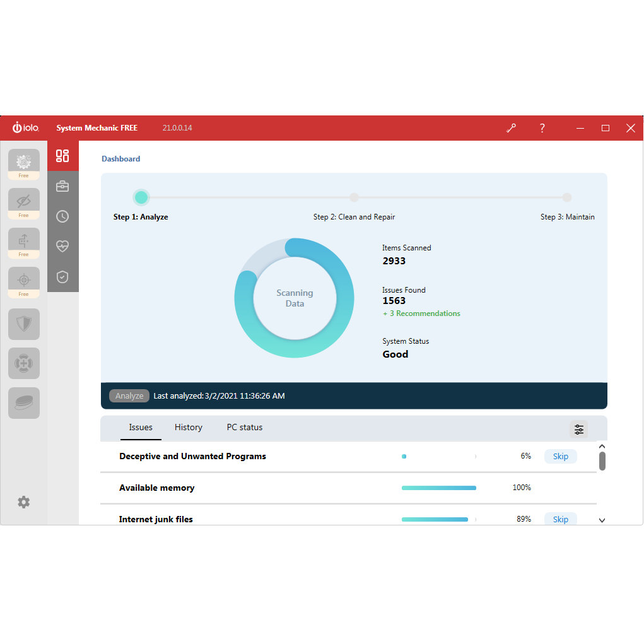Click the drive scrubber eraser icon
This screenshot has height=644, width=644.
coord(24,402)
